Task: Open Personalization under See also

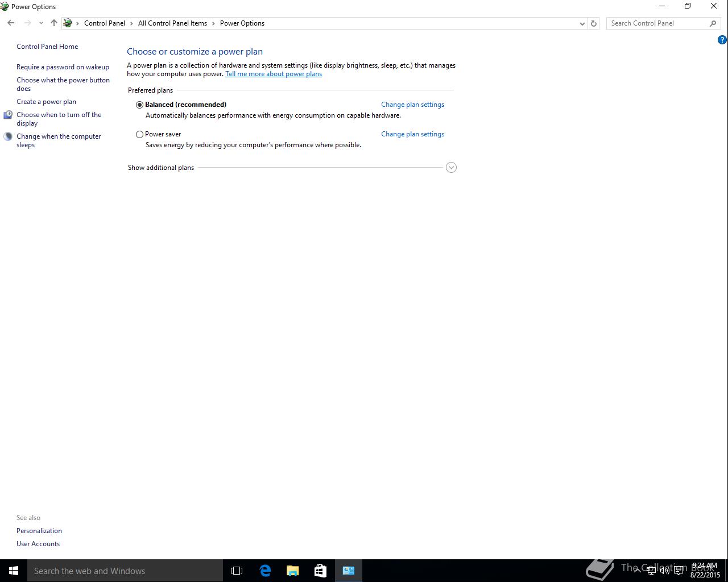Action: tap(39, 531)
